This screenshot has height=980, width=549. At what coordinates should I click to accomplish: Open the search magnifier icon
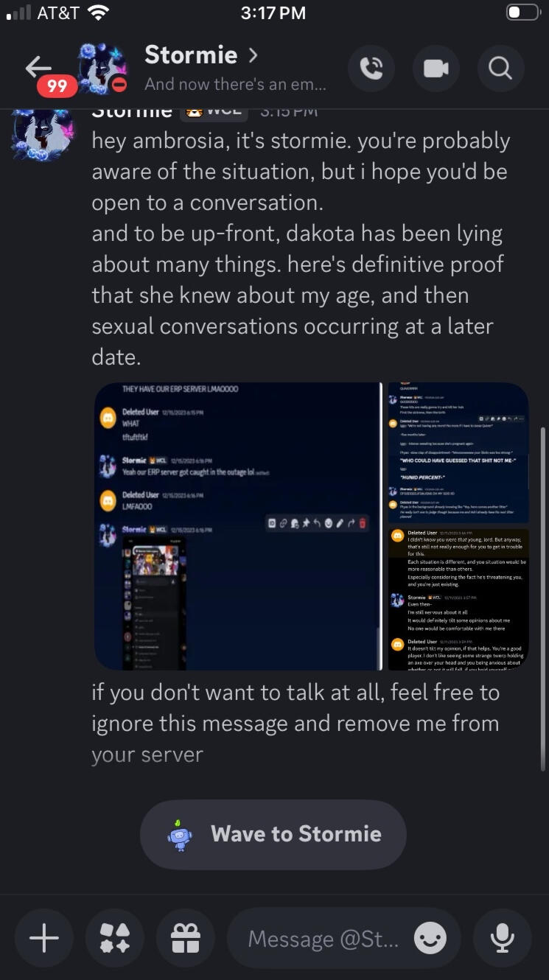(x=500, y=69)
